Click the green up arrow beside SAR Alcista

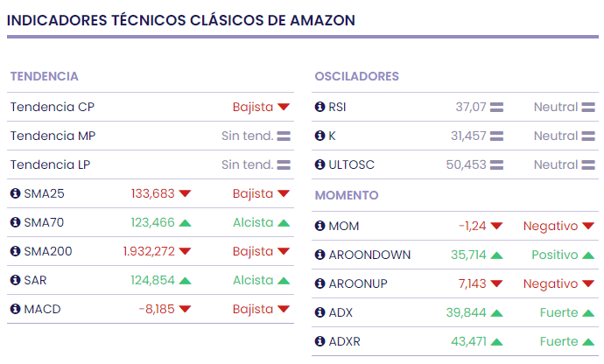click(284, 281)
